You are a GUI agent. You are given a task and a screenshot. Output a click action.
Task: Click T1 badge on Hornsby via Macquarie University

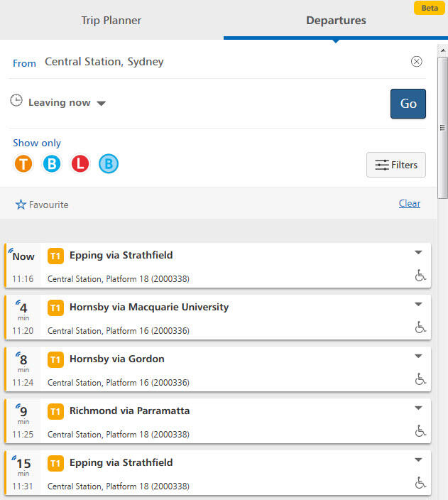[x=55, y=308]
